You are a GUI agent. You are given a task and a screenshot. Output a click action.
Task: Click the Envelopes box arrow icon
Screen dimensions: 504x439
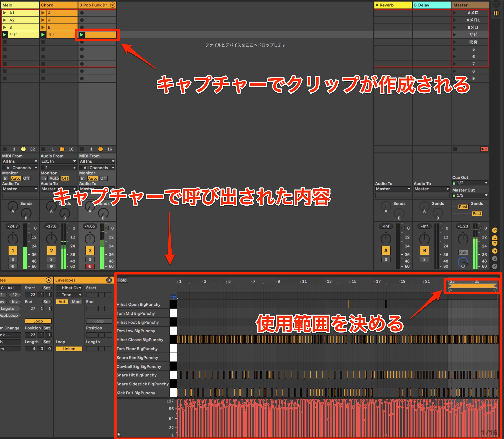tap(109, 280)
